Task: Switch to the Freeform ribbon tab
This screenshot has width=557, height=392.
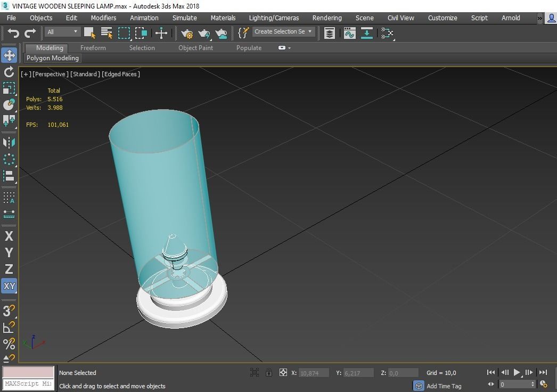Action: 93,47
